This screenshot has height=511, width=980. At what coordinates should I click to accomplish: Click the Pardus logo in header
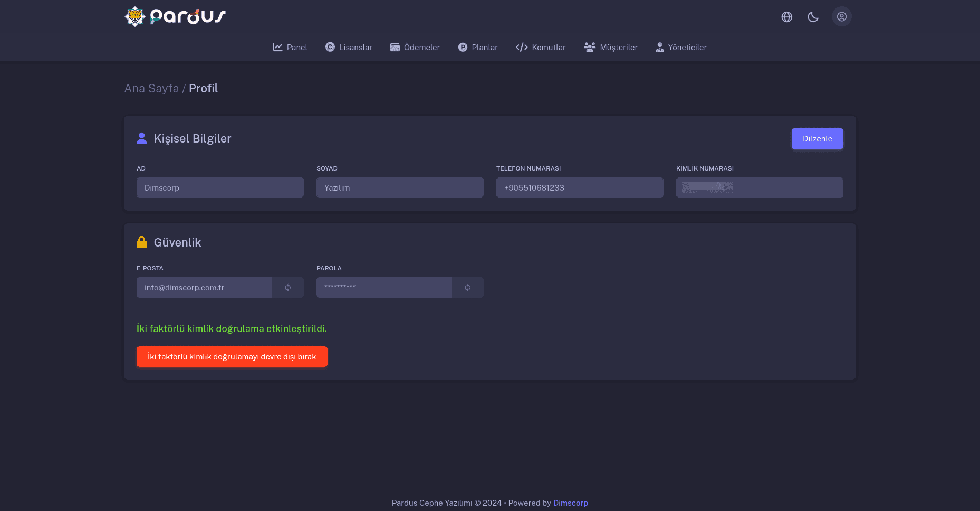click(x=175, y=16)
